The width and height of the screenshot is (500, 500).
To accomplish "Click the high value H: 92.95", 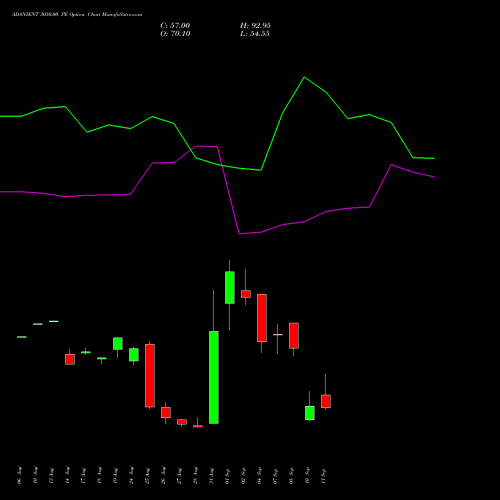I will pyautogui.click(x=255, y=26).
